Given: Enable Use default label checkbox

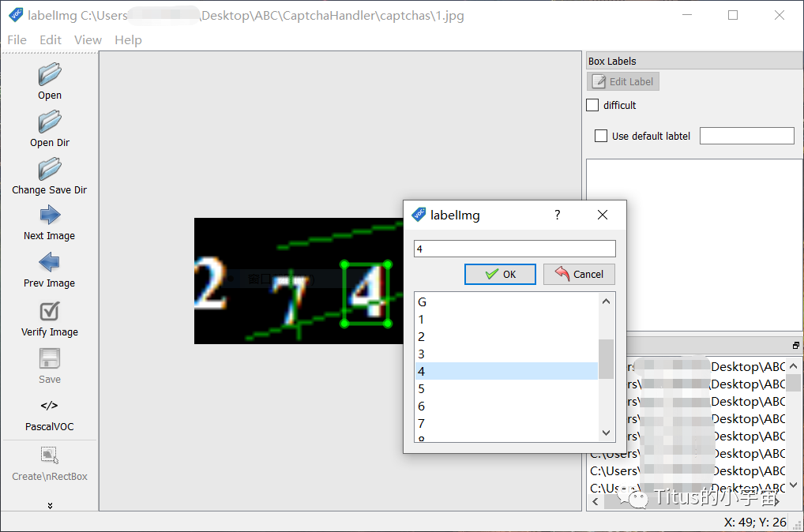Looking at the screenshot, I should coord(601,136).
